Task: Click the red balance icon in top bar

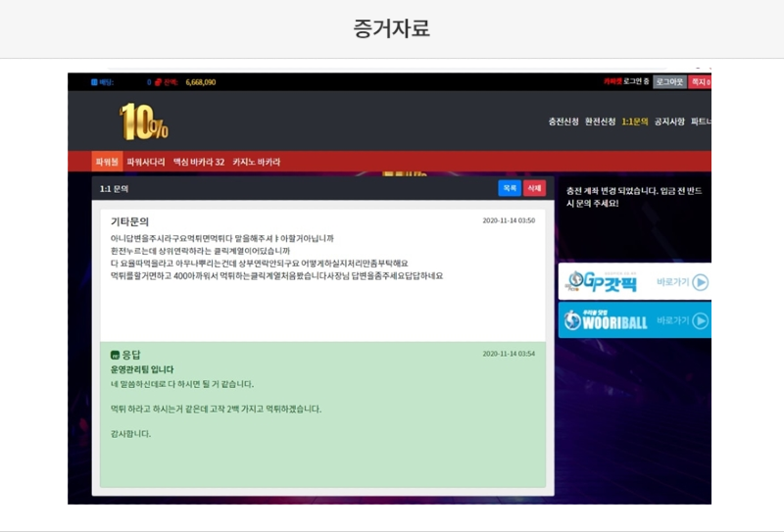Action: pyautogui.click(x=157, y=82)
